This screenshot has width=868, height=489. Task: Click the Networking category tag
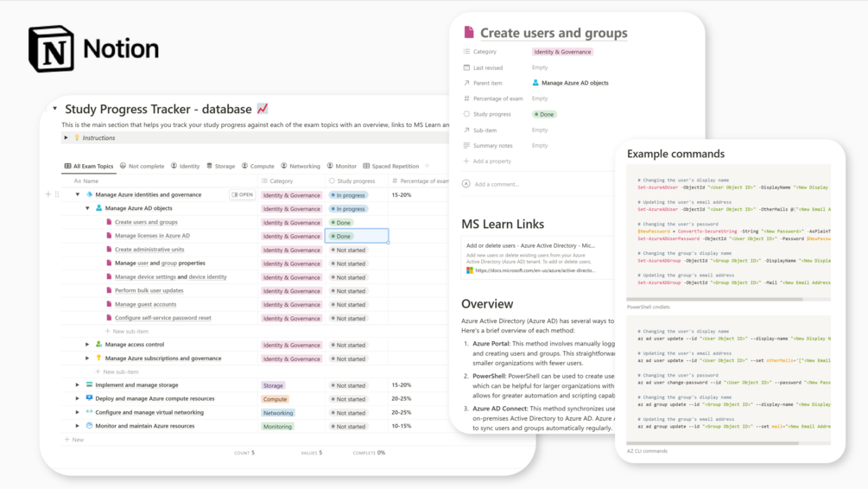[x=278, y=413]
